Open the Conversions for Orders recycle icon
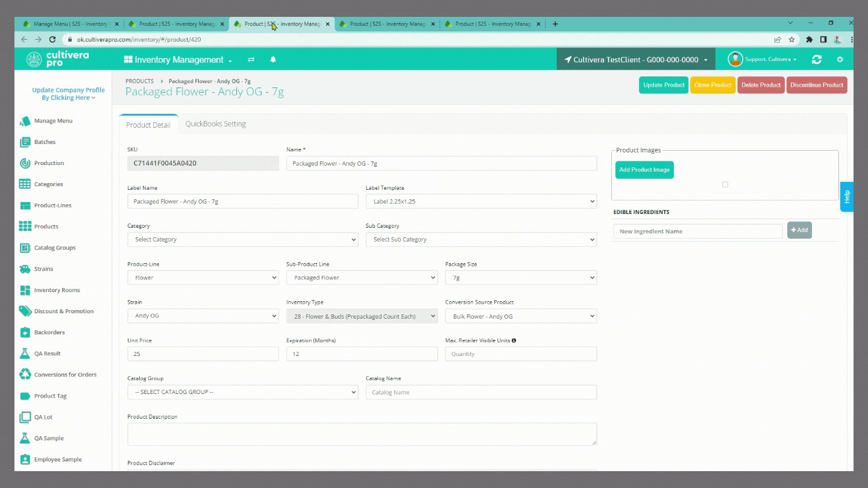 point(25,375)
